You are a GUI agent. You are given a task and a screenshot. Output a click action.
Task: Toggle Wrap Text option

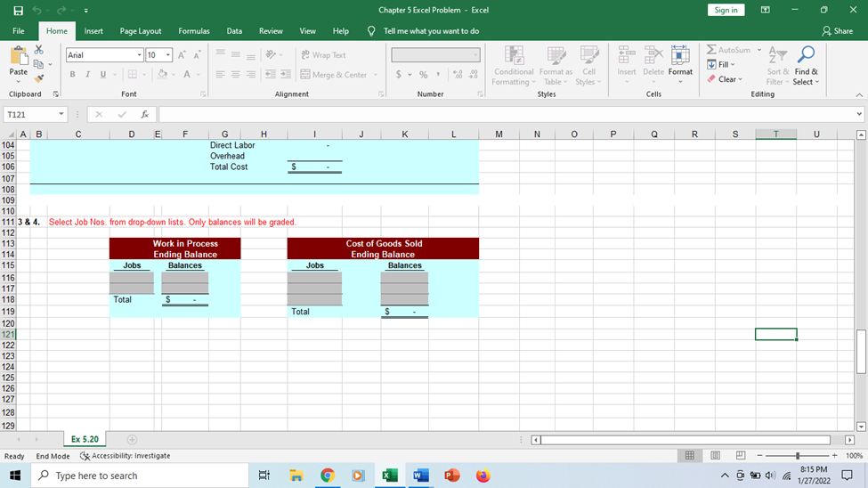pyautogui.click(x=323, y=55)
